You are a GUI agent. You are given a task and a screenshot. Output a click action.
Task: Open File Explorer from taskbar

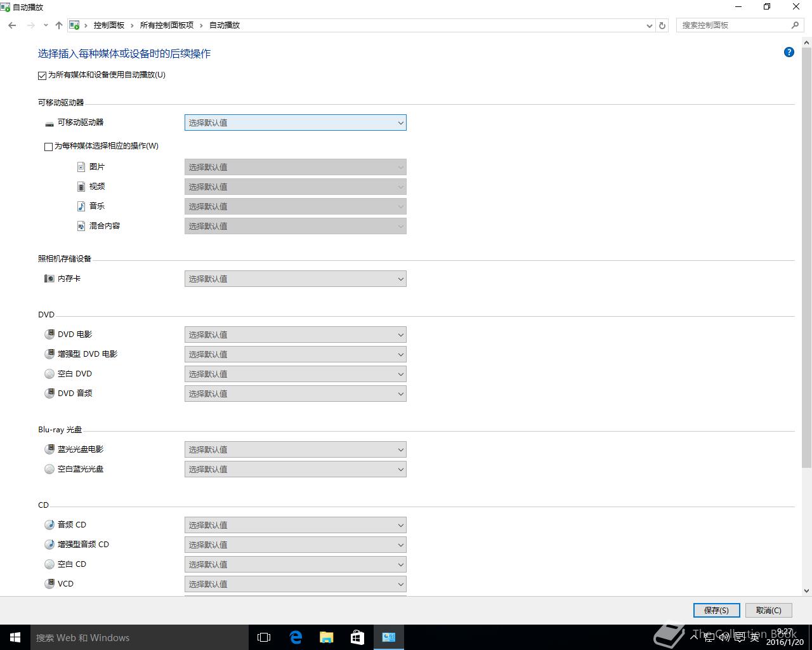pyautogui.click(x=327, y=637)
